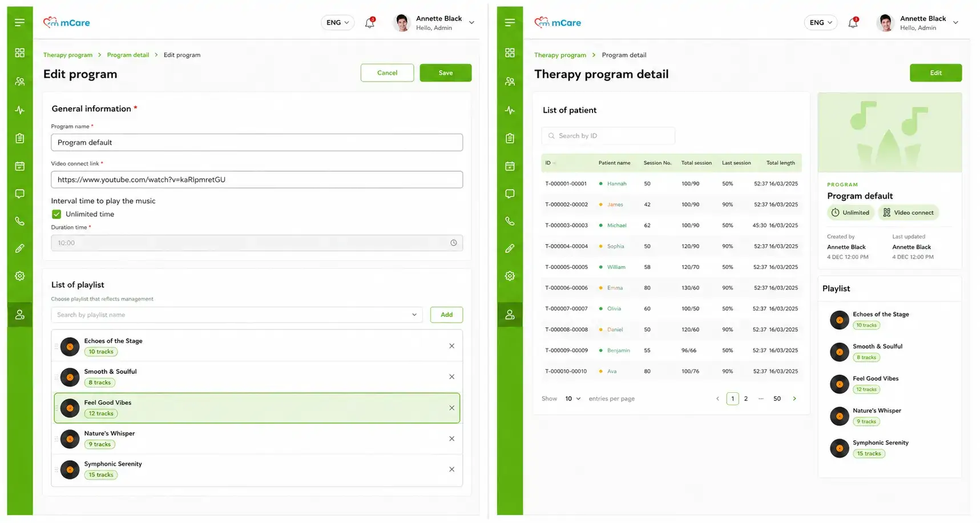
Task: Go to page 2 of patient list
Action: [x=745, y=399]
